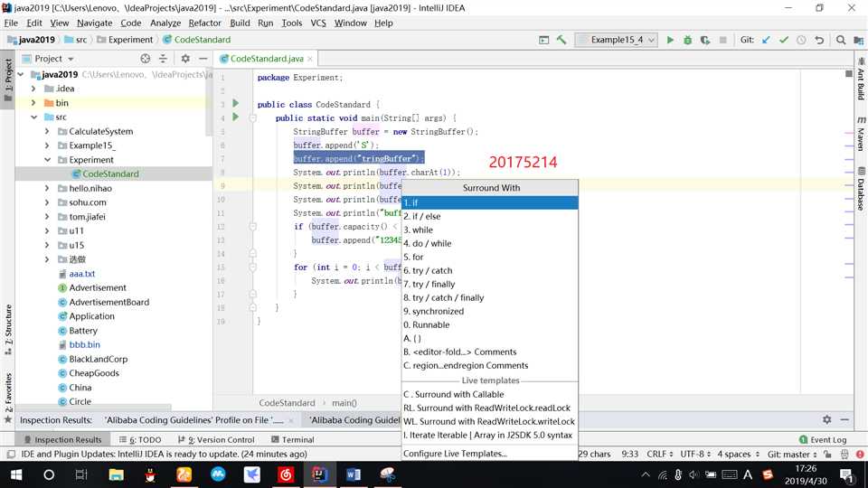Revert changes with Git rollback icon

[819, 40]
